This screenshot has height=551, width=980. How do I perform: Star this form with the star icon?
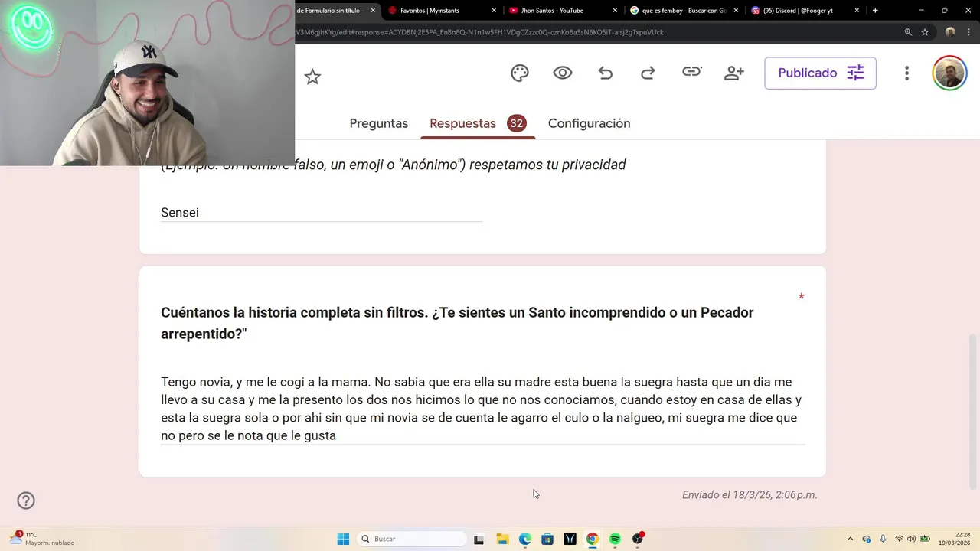pyautogui.click(x=312, y=77)
